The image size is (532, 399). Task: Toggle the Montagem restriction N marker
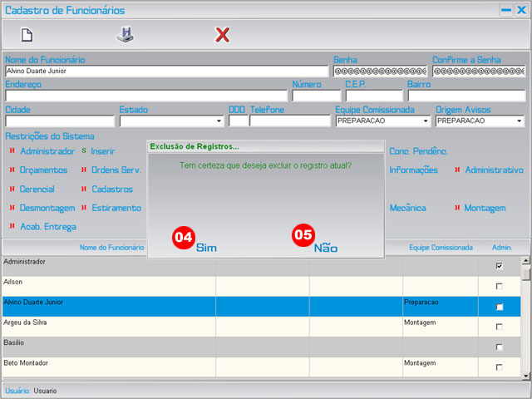coord(457,208)
